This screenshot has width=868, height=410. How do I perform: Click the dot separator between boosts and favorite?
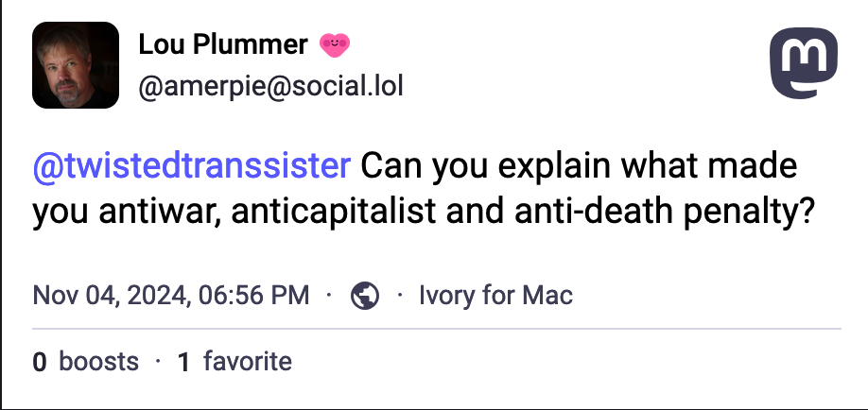[x=158, y=361]
